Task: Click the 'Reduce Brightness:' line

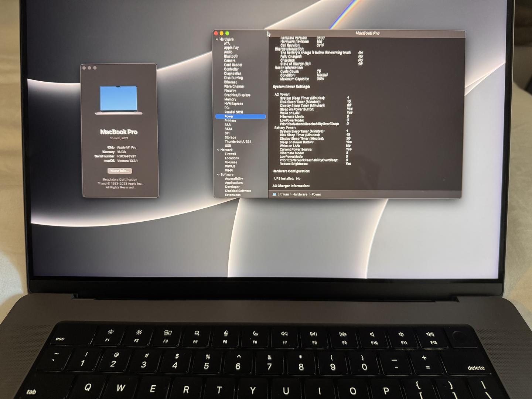Action: [x=316, y=164]
